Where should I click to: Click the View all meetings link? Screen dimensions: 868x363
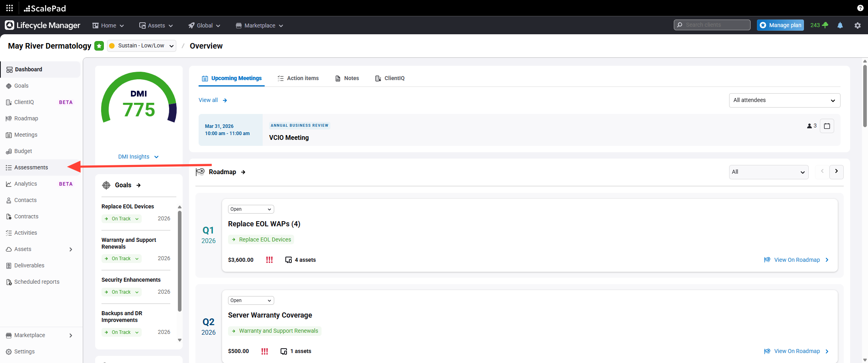[x=213, y=100]
